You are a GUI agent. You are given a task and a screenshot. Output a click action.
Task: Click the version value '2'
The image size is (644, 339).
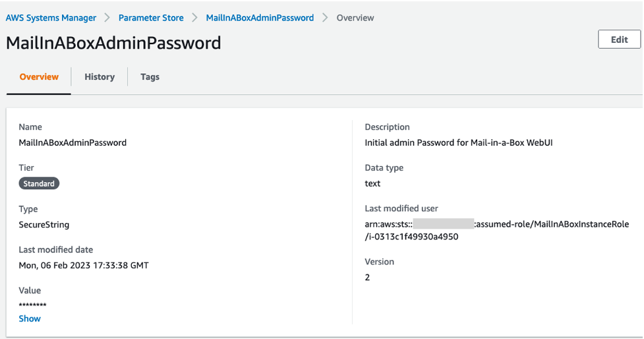coord(367,278)
